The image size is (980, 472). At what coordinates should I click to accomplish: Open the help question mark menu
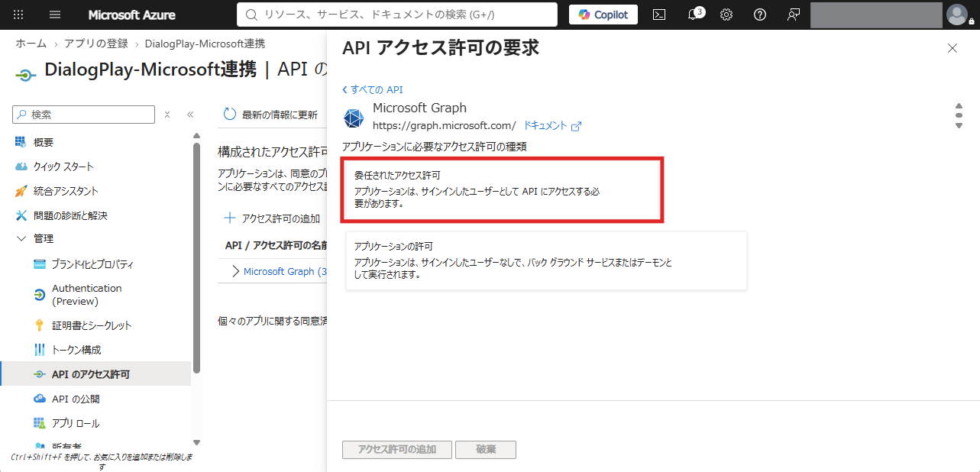[760, 15]
